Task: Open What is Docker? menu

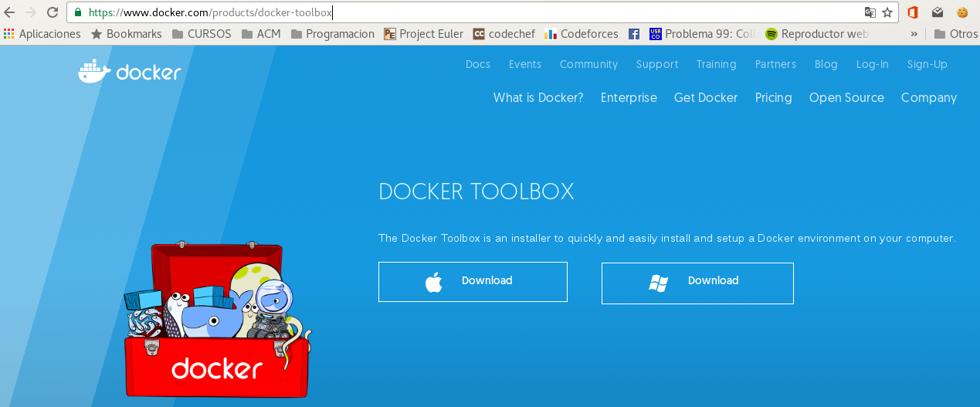Action: [538, 97]
